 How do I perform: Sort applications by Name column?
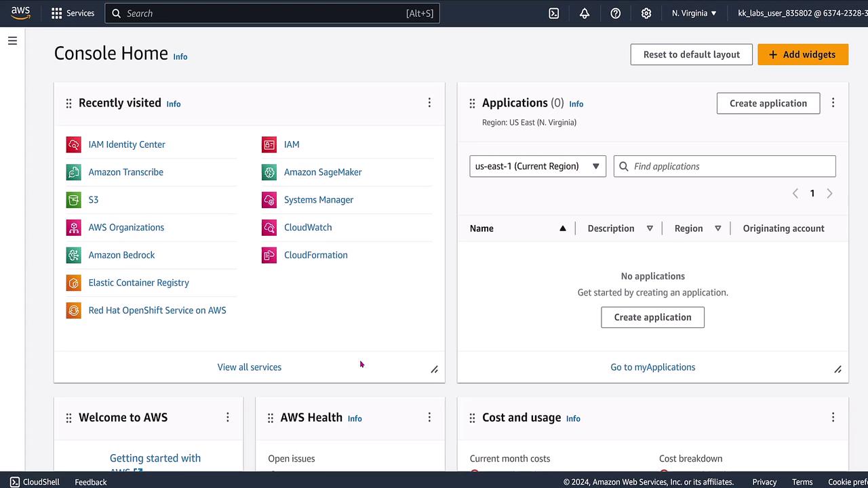[x=562, y=228]
